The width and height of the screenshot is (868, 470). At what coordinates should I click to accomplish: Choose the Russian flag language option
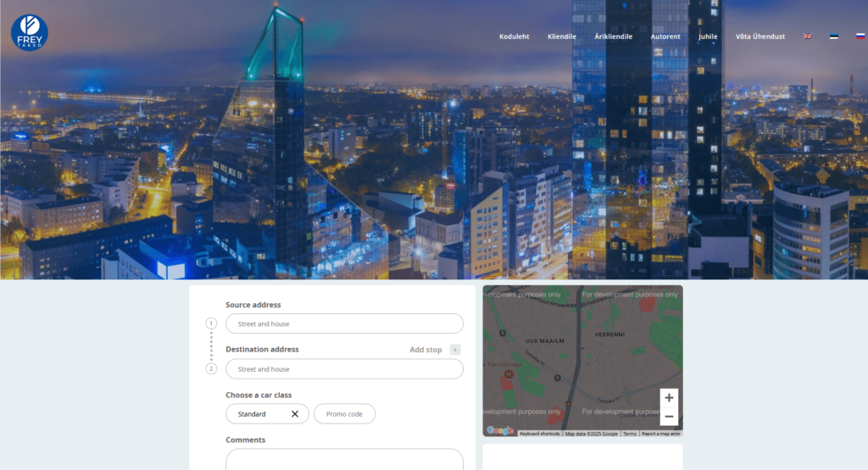(x=860, y=36)
